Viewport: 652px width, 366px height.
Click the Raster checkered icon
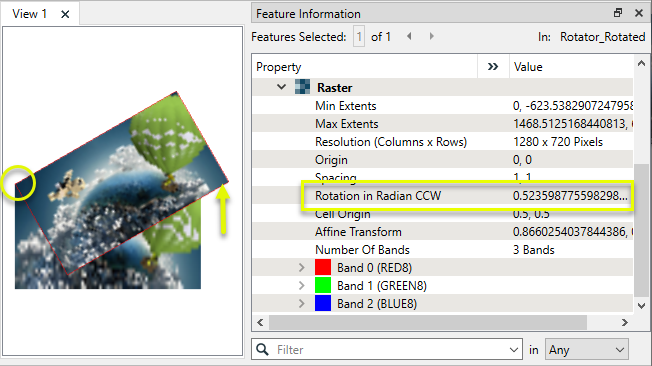pos(302,87)
